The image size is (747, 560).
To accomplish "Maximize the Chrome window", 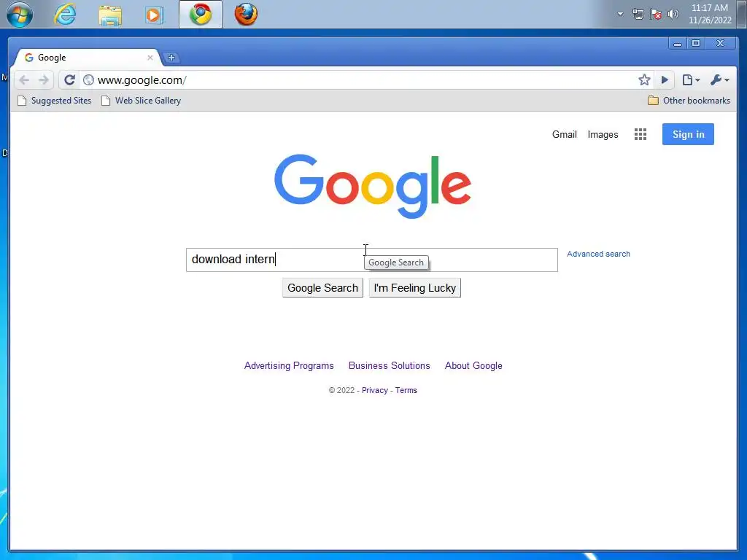I will pyautogui.click(x=695, y=43).
